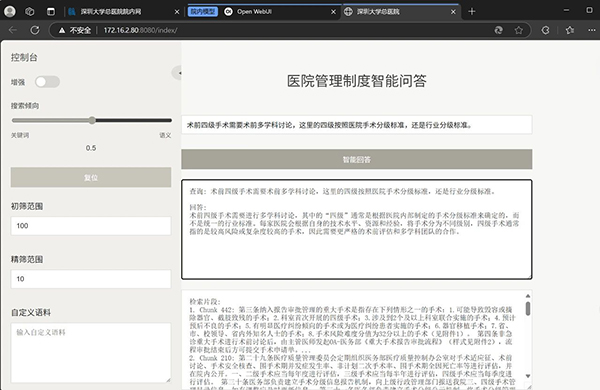Click the back navigation arrow
The image size is (600, 390).
click(x=13, y=30)
